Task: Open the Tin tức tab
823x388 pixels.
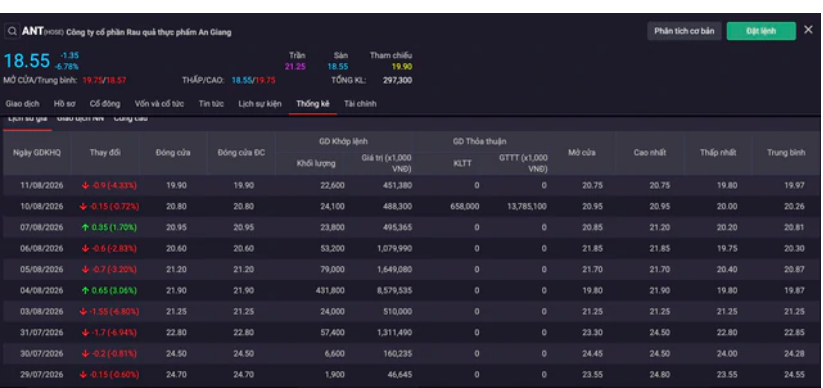Action: [211, 104]
